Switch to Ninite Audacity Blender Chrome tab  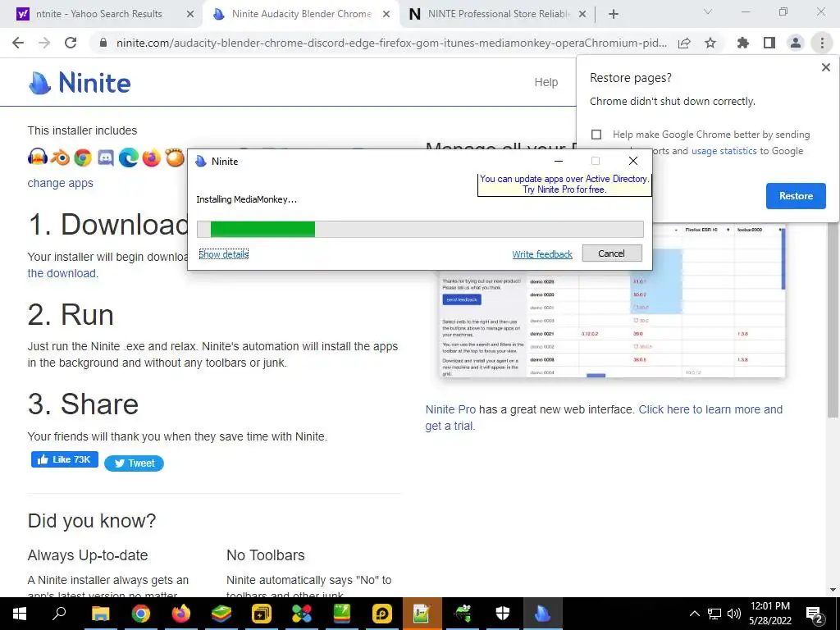point(301,14)
